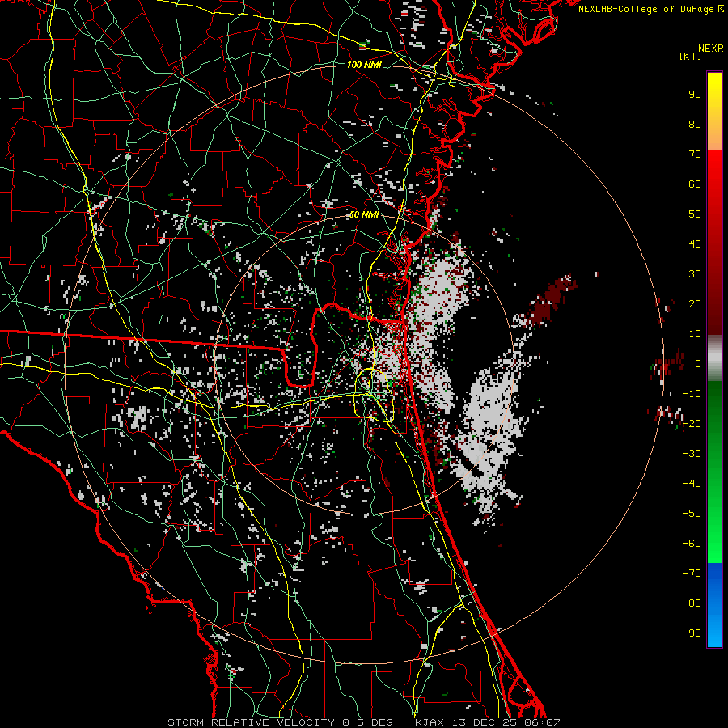
Task: Select the 100 NMI range ring label
Action: click(x=364, y=65)
